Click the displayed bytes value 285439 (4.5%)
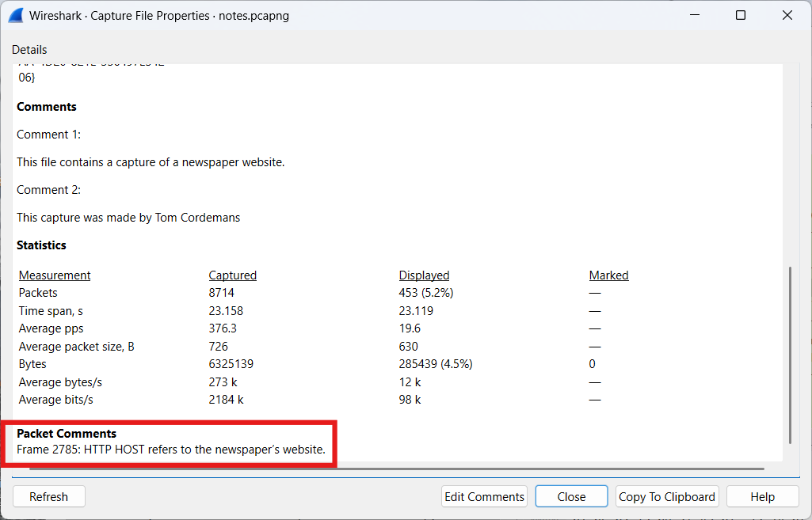Image resolution: width=812 pixels, height=520 pixels. pos(435,364)
